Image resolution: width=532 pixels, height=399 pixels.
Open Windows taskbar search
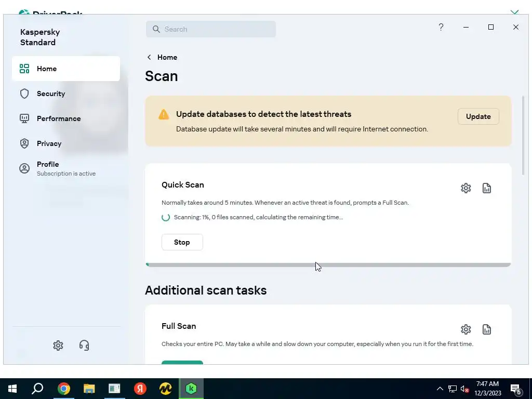(x=37, y=389)
